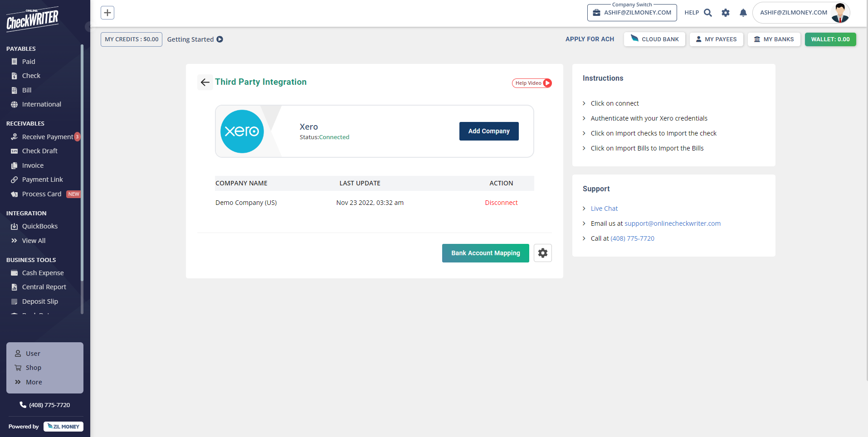Click Demo Company (US) name cell
Viewport: 868px width, 437px height.
(x=246, y=203)
